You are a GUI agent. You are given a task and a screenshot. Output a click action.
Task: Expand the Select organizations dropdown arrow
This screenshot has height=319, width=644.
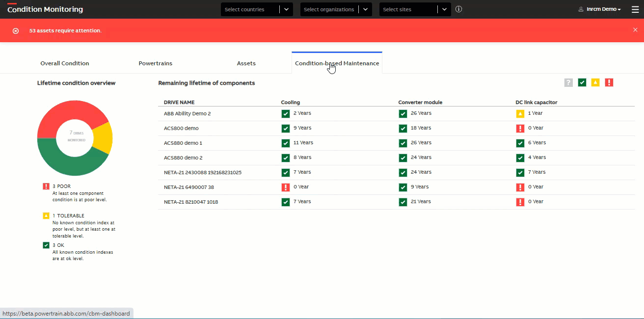coord(366,9)
